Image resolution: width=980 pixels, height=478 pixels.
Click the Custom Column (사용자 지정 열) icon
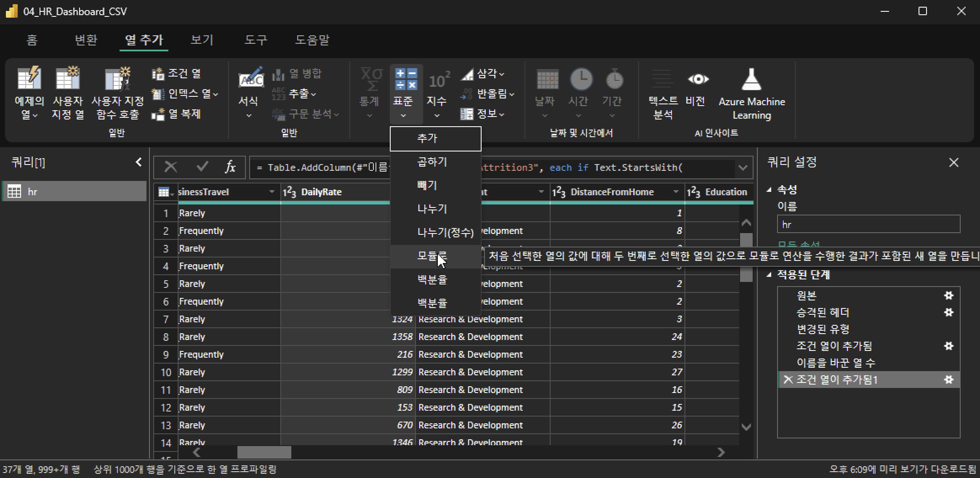tap(68, 78)
